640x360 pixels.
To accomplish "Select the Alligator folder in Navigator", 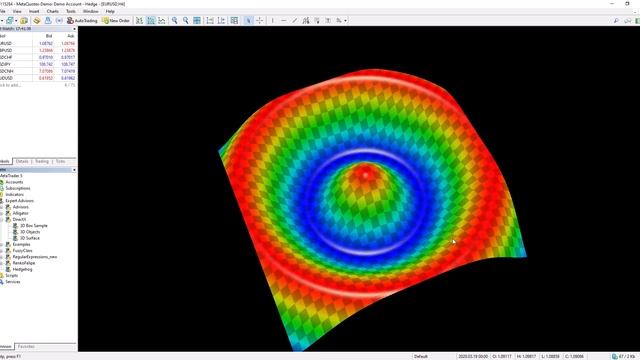I will (x=20, y=213).
